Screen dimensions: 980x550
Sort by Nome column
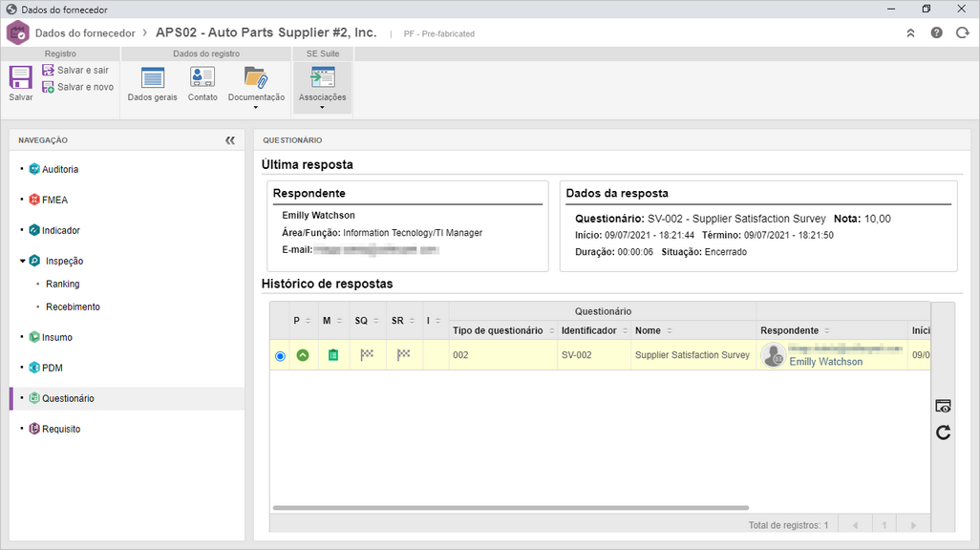[670, 331]
